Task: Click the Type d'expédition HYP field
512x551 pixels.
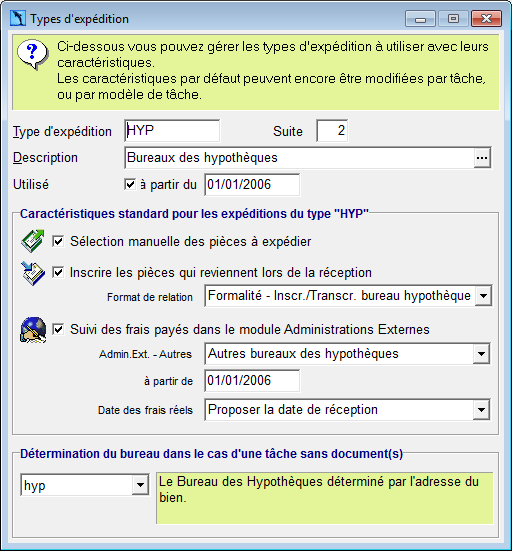Action: 172,131
